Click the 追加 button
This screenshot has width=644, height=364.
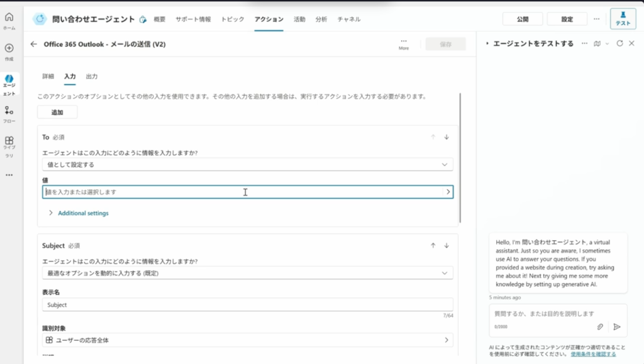click(57, 112)
